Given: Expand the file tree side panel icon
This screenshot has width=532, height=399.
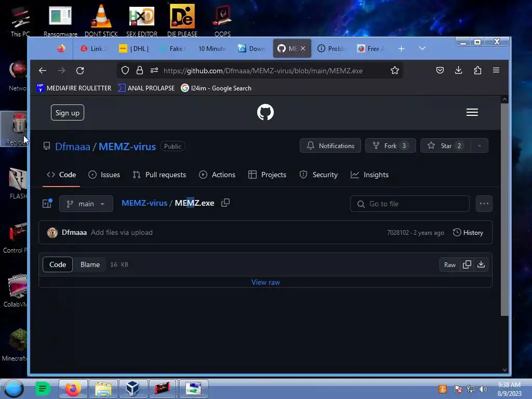Looking at the screenshot, I should [47, 203].
